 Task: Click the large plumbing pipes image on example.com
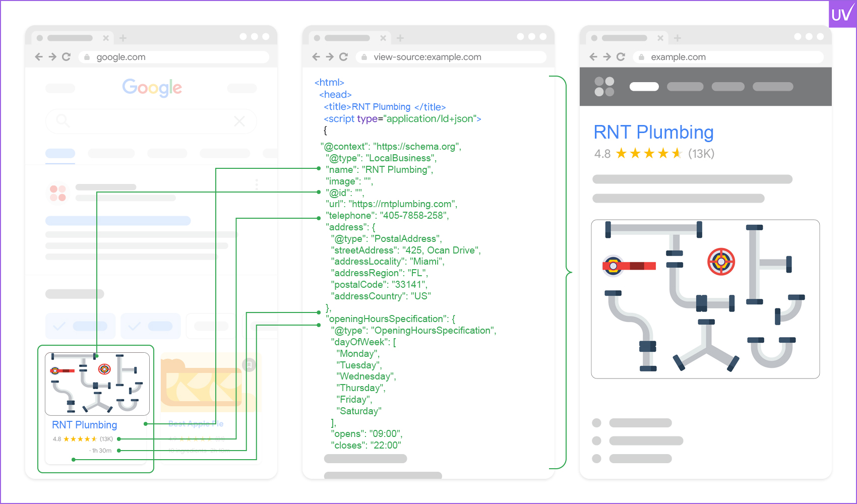point(705,299)
